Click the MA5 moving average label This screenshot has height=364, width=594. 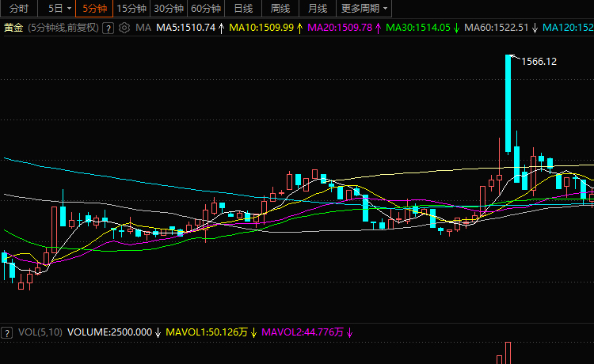[x=185, y=28]
